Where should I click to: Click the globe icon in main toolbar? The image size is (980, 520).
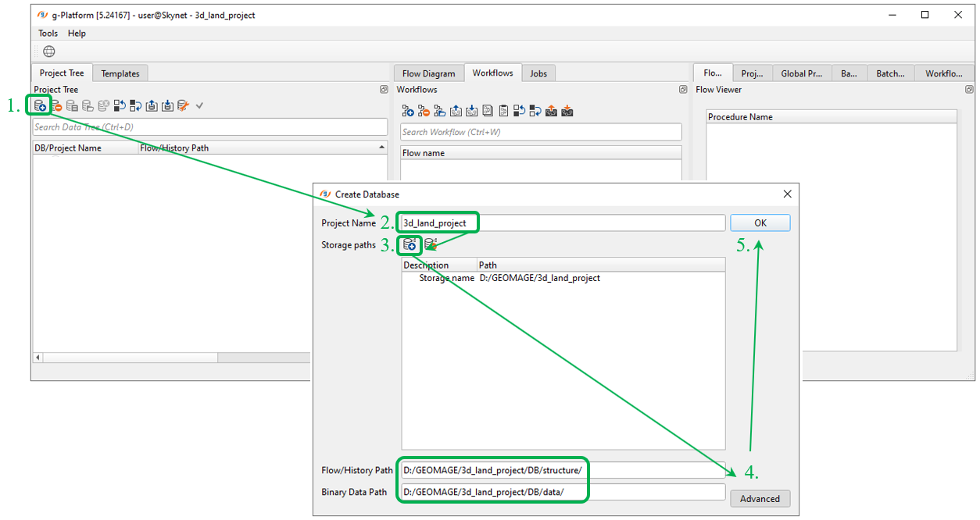(x=49, y=52)
